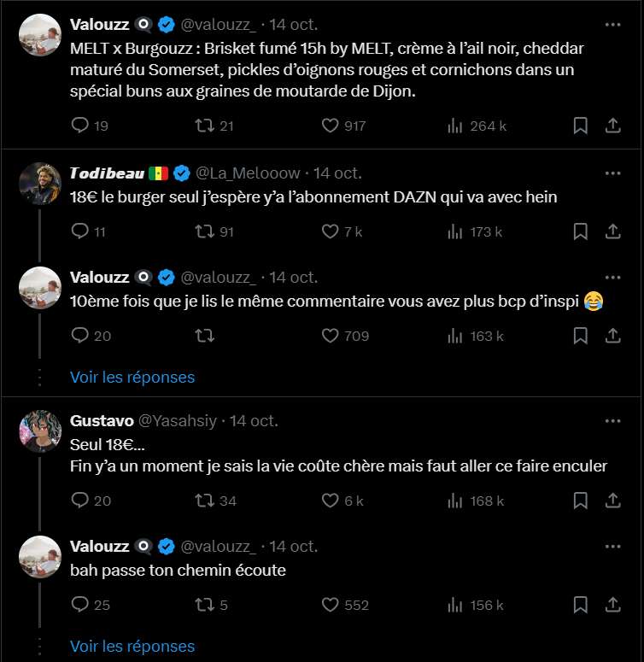Reply to the MELT x Burgouzz tweet
Screen dimensions: 644x662
[x=80, y=126]
